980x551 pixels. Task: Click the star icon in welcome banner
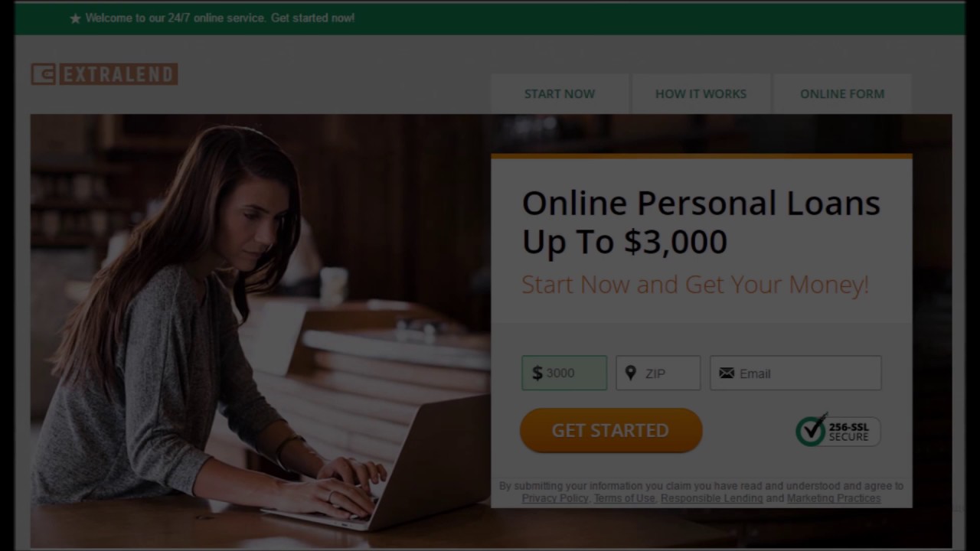tap(75, 18)
